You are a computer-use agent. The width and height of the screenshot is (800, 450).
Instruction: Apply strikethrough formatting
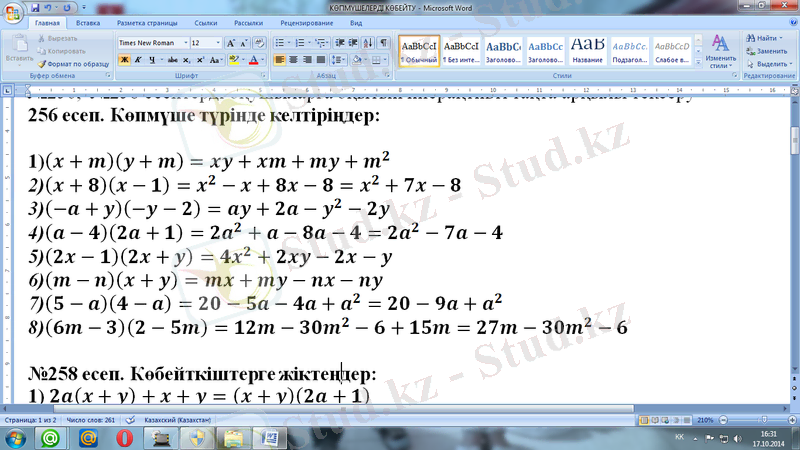171,60
